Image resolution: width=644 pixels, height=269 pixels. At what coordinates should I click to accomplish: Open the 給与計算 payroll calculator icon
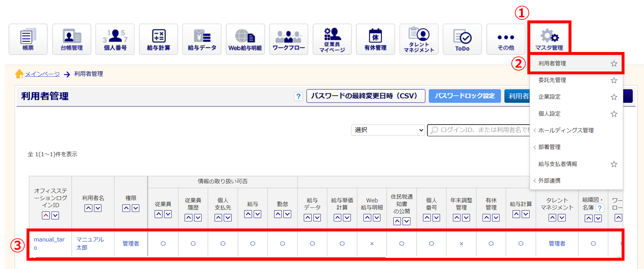(x=159, y=39)
